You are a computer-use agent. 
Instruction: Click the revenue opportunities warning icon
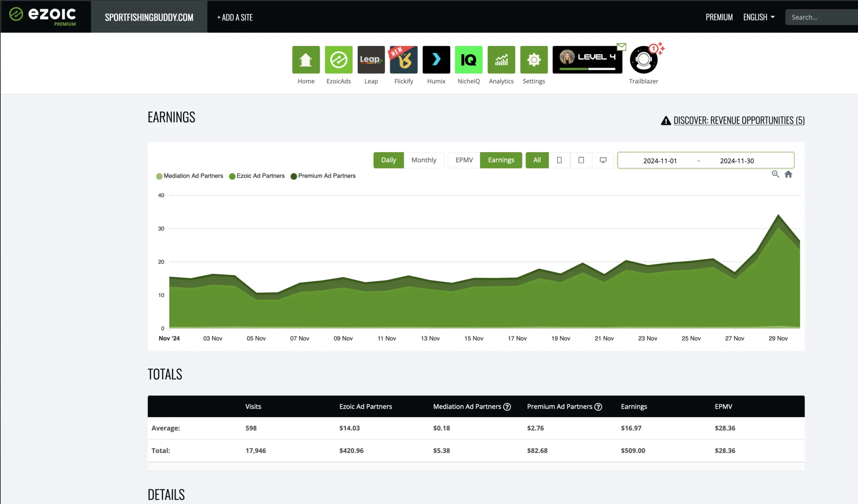click(666, 121)
